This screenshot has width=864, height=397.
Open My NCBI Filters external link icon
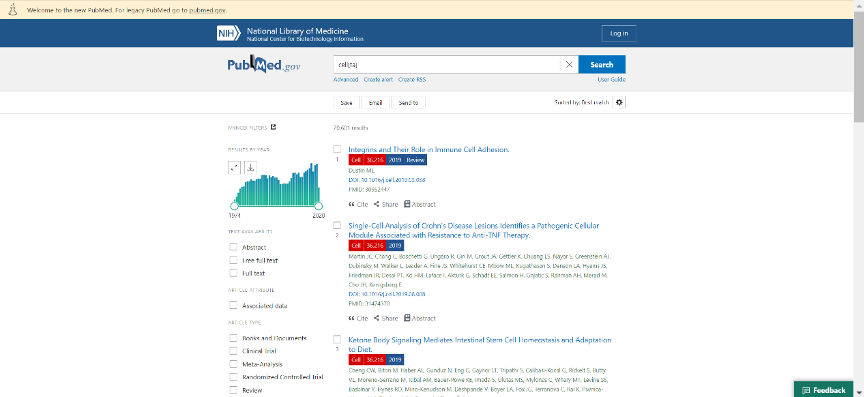273,127
